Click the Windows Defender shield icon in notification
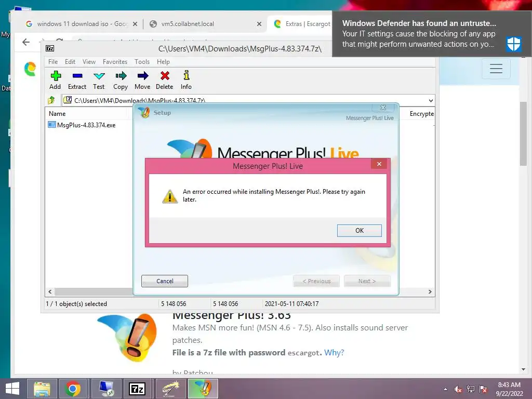This screenshot has height=399, width=532. point(514,44)
